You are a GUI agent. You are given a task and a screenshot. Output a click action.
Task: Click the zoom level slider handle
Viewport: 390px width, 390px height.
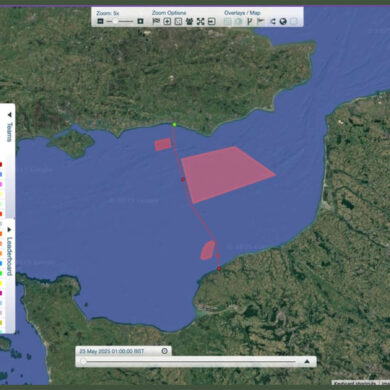click(x=115, y=21)
